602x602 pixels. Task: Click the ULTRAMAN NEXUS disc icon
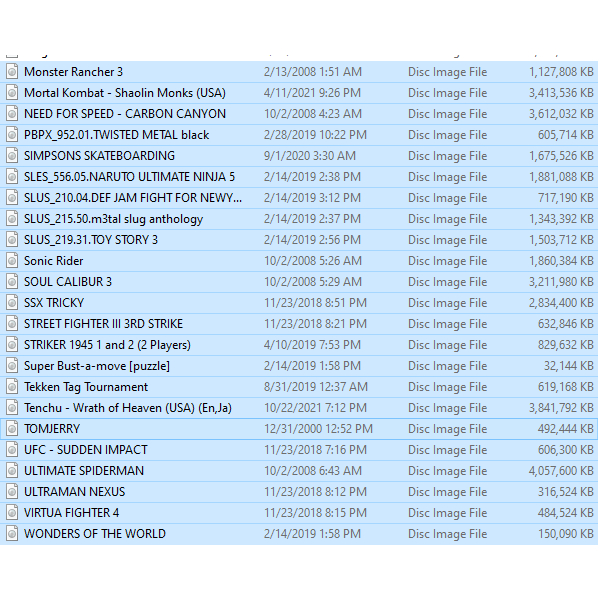[x=12, y=492]
